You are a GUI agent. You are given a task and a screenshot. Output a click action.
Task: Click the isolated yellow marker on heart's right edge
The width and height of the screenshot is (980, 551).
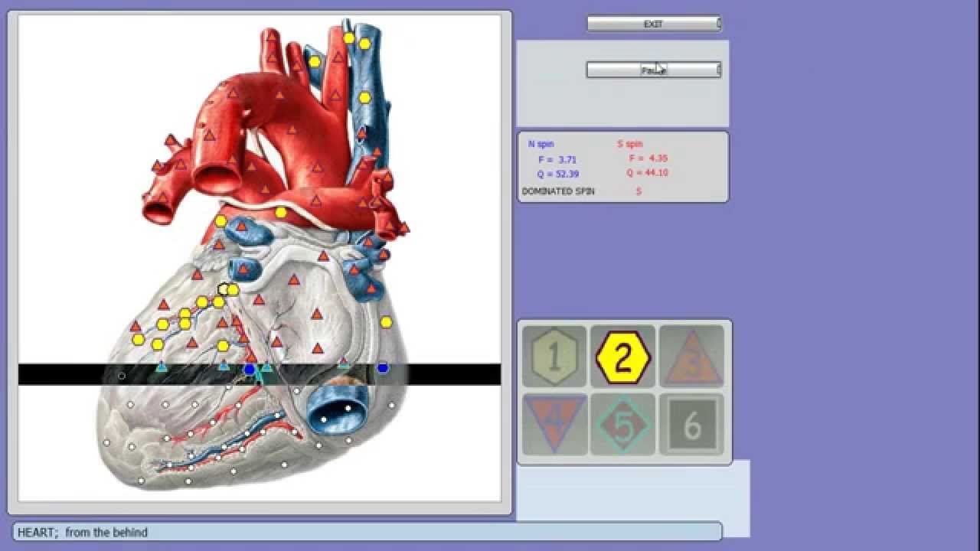386,322
